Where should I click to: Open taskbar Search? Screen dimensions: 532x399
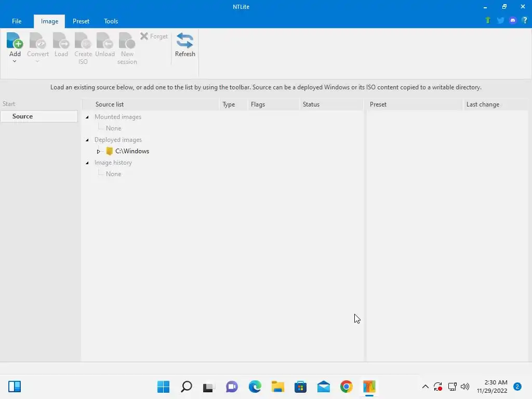click(x=187, y=387)
